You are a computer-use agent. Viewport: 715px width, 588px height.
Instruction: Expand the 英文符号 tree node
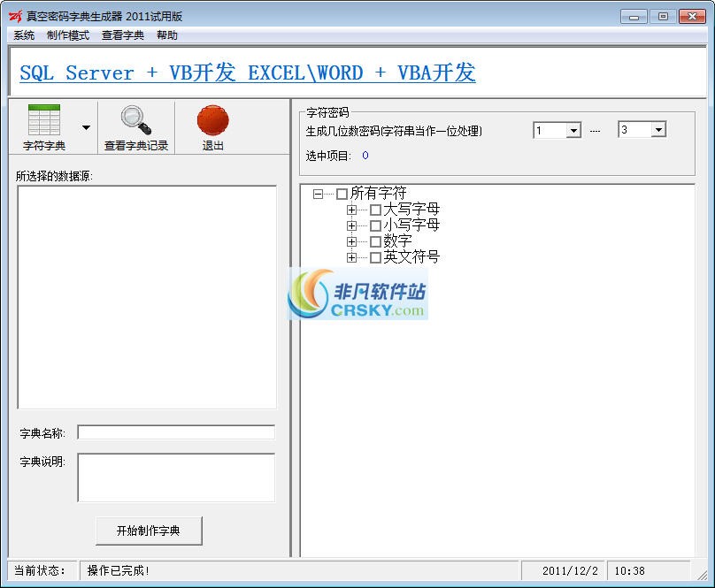click(x=351, y=257)
